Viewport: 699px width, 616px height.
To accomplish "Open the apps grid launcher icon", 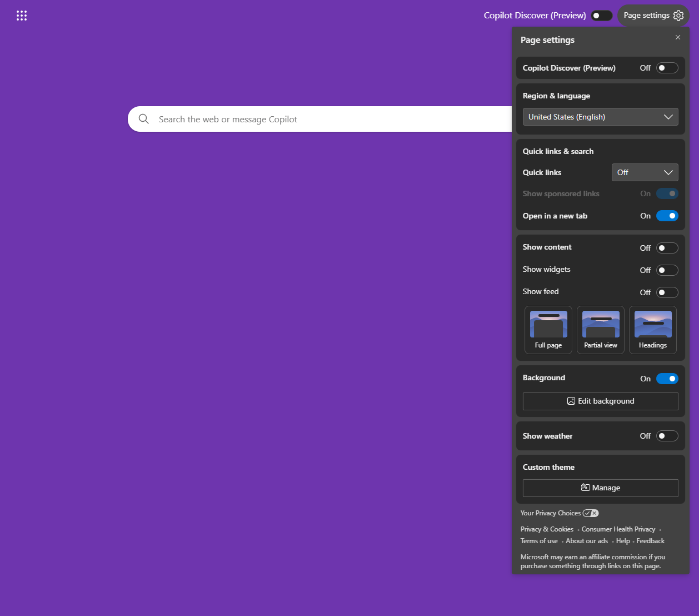I will pyautogui.click(x=22, y=16).
